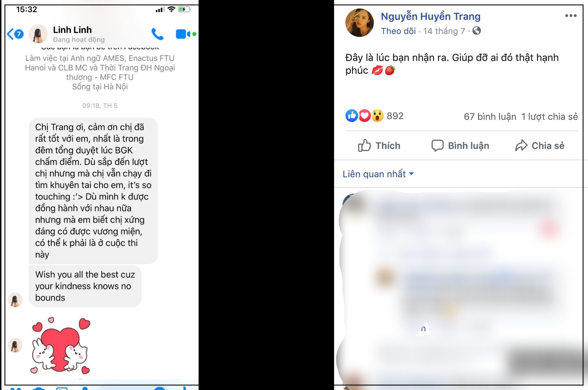Tap the heart bunny sticker
The width and height of the screenshot is (588, 390).
61,346
